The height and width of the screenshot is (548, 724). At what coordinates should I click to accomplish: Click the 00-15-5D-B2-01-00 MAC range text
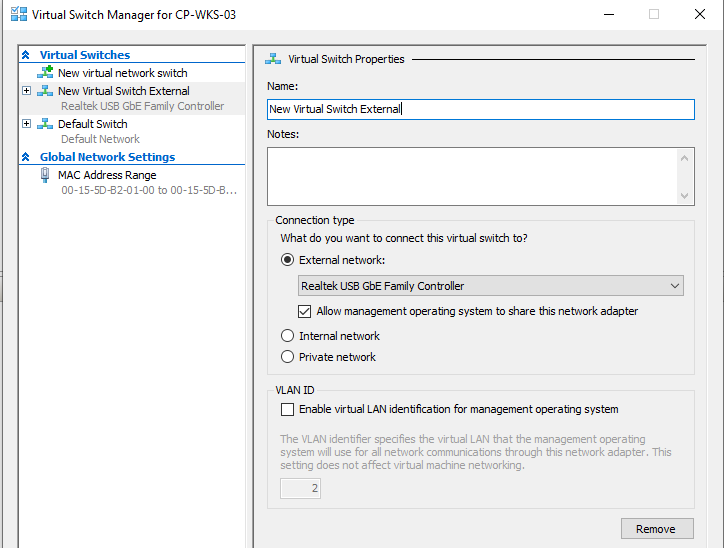pos(149,190)
